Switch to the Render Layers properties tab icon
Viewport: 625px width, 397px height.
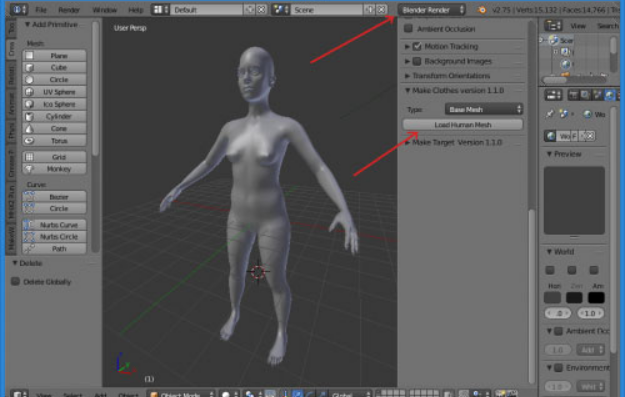coord(585,95)
